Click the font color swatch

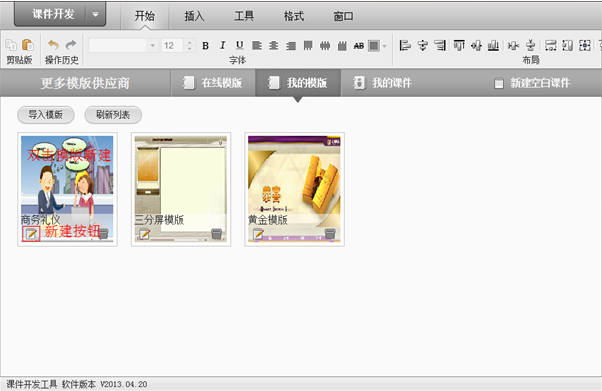[374, 46]
